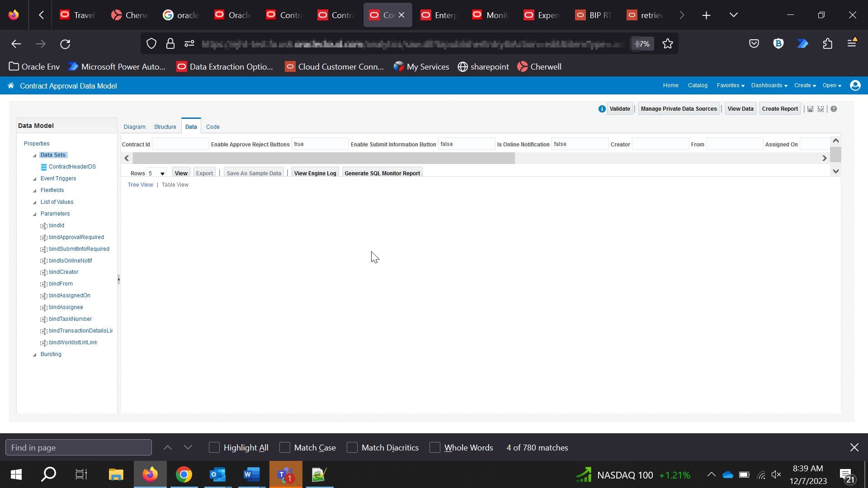
Task: Switch to Table View
Action: [x=175, y=185]
